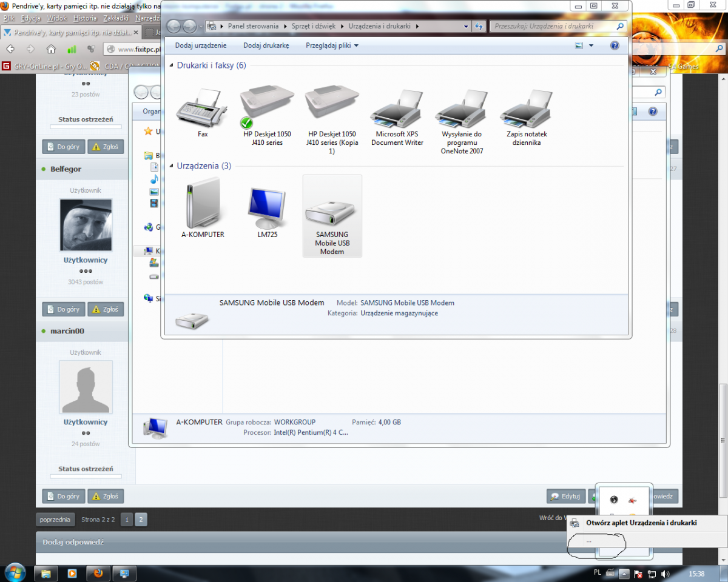
Task: Click the Edytuj post button
Action: tap(565, 497)
